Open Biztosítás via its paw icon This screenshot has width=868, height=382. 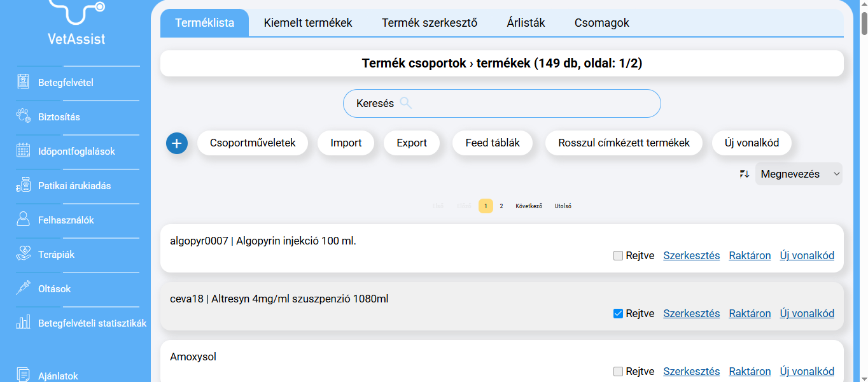[24, 117]
